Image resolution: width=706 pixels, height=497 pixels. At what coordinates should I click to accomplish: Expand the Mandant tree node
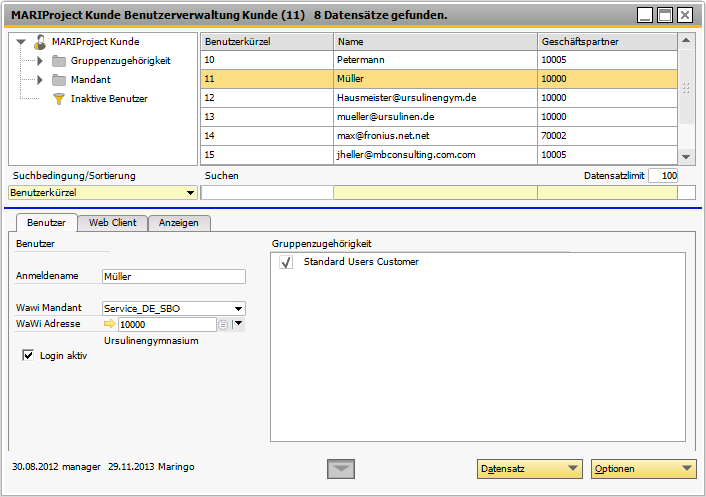tap(40, 80)
